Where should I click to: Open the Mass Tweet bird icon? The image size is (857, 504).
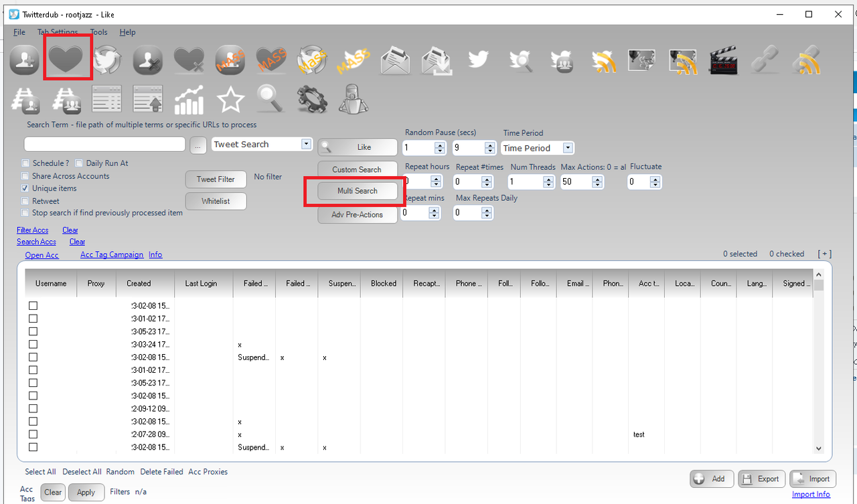pyautogui.click(x=354, y=61)
